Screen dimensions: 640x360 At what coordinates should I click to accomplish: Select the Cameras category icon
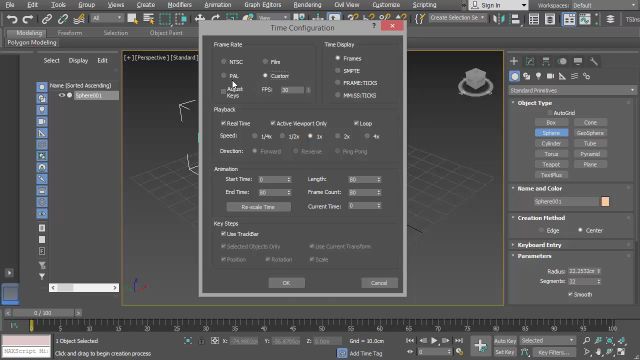(x=550, y=76)
